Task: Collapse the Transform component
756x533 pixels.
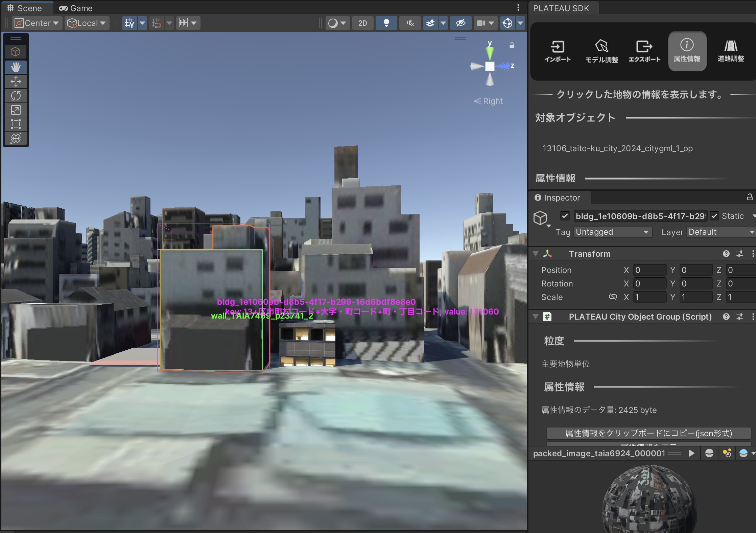Action: [x=535, y=254]
